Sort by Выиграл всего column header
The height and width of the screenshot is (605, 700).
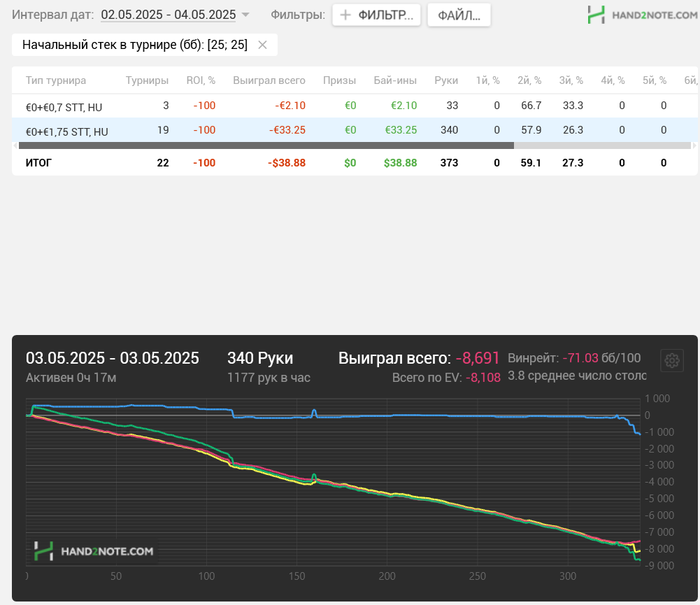click(x=269, y=80)
